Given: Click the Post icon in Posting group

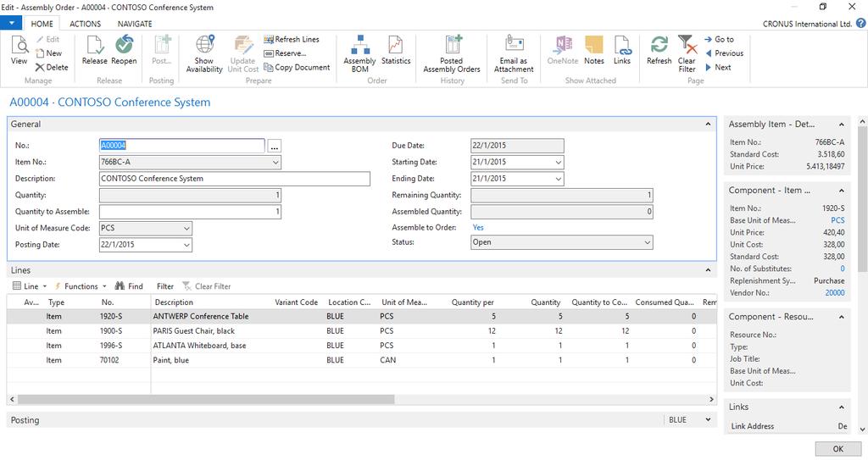Looking at the screenshot, I should [162, 50].
